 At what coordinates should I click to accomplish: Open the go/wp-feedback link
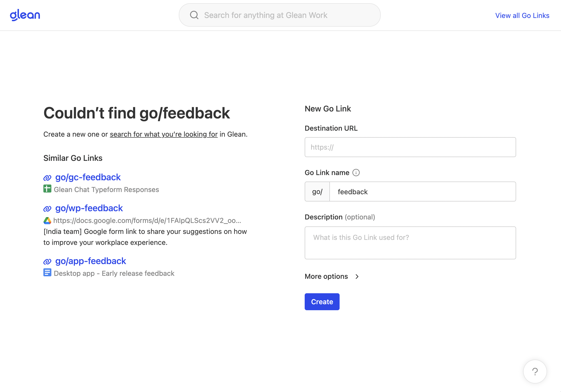(x=89, y=208)
